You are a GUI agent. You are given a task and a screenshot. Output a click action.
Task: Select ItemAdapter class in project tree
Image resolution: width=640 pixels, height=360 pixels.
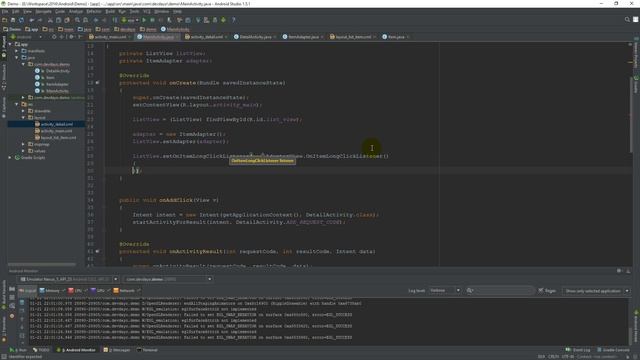57,84
